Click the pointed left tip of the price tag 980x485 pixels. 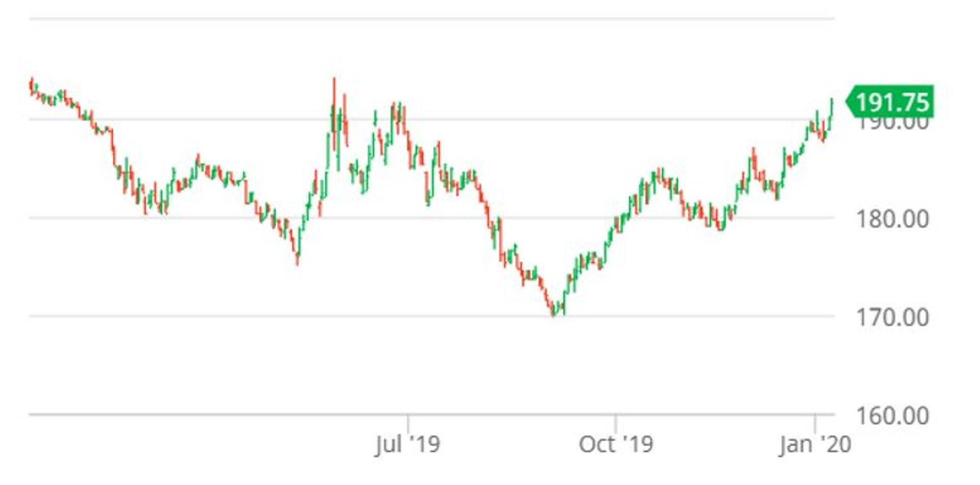(848, 102)
